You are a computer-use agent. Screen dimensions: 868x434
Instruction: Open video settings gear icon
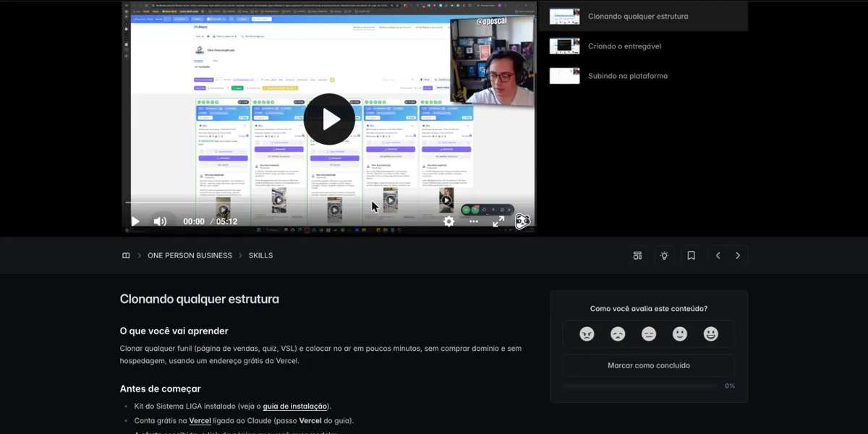pos(448,221)
